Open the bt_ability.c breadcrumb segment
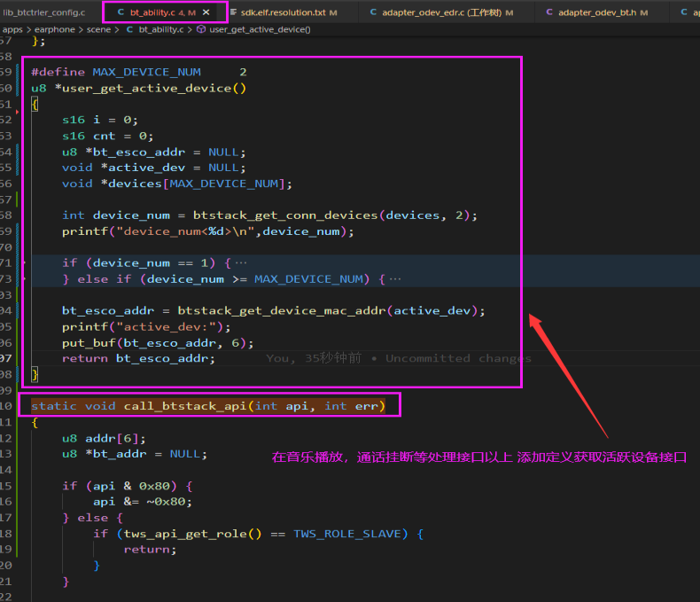700x602 pixels. pos(160,29)
